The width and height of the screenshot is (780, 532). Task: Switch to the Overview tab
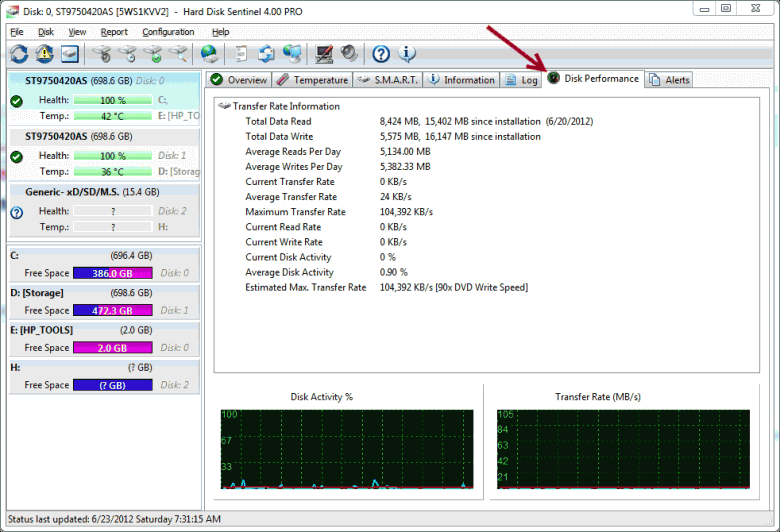coord(239,80)
